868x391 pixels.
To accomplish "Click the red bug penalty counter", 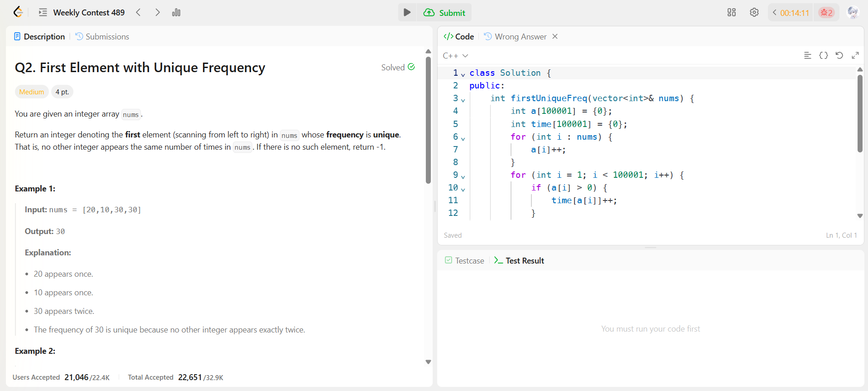I will (x=826, y=13).
